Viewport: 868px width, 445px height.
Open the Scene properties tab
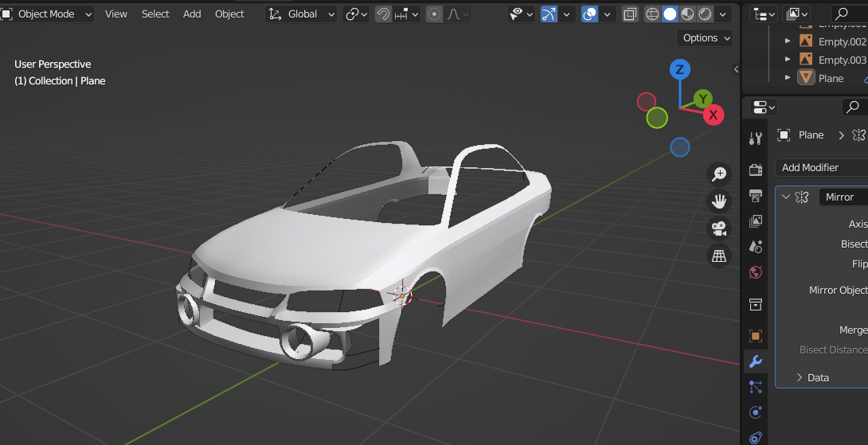756,246
